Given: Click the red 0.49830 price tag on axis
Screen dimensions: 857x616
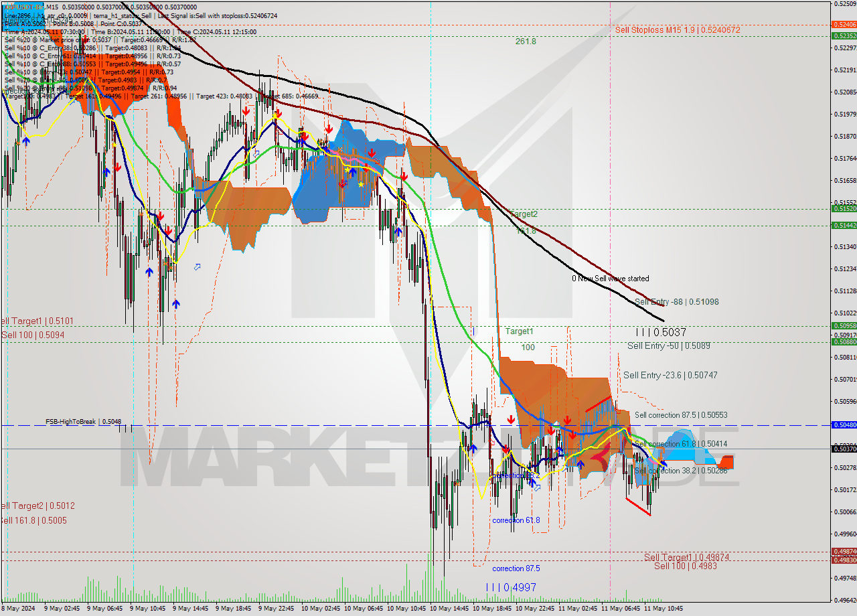Looking at the screenshot, I should click(x=844, y=560).
